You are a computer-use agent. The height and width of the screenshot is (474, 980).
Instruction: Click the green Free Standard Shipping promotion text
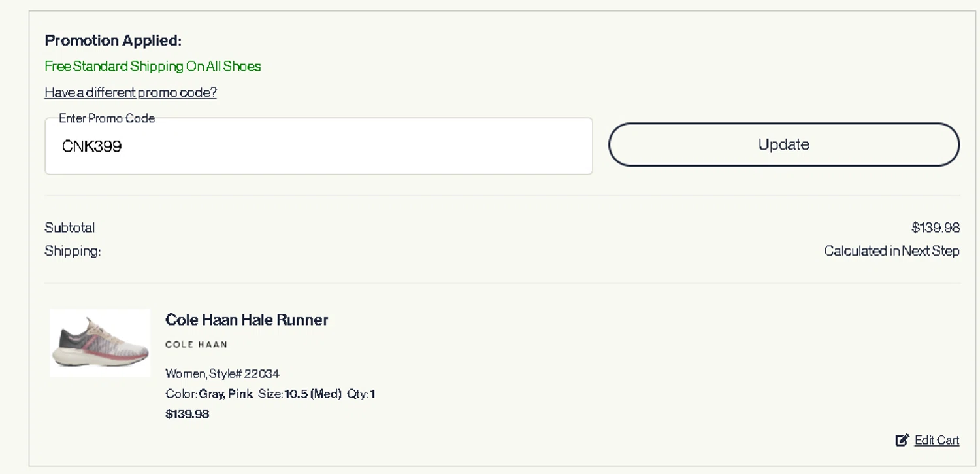point(153,66)
